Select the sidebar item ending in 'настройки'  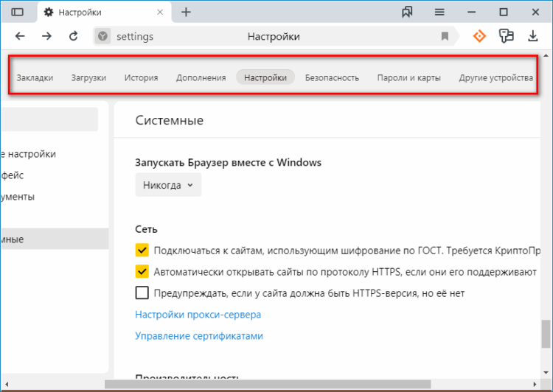pos(28,154)
